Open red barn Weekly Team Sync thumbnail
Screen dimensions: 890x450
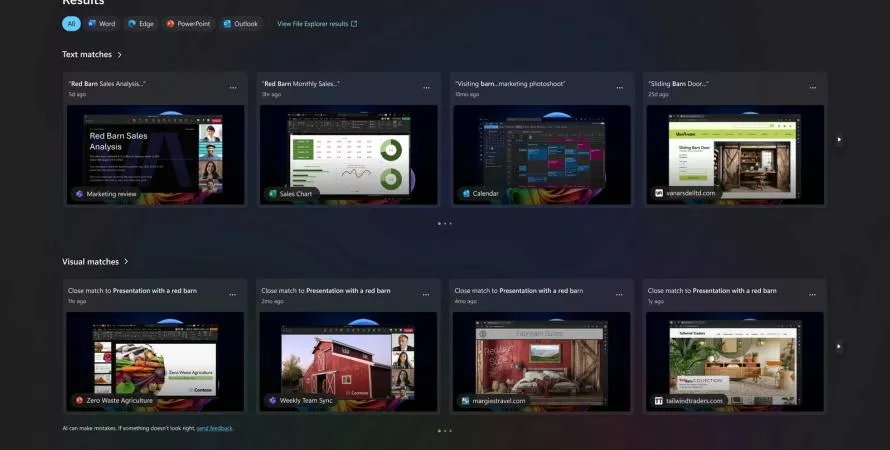click(348, 361)
